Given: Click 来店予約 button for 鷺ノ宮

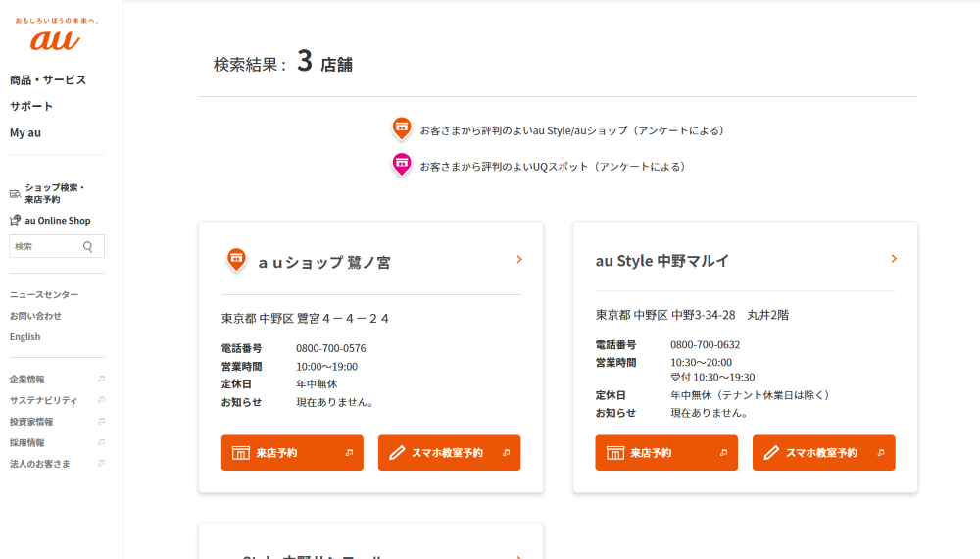Looking at the screenshot, I should click(x=292, y=453).
